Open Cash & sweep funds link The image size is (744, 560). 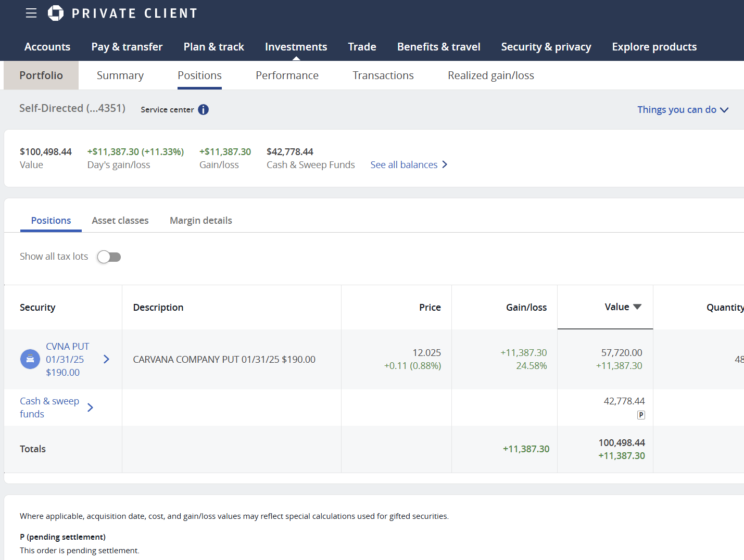click(x=49, y=408)
